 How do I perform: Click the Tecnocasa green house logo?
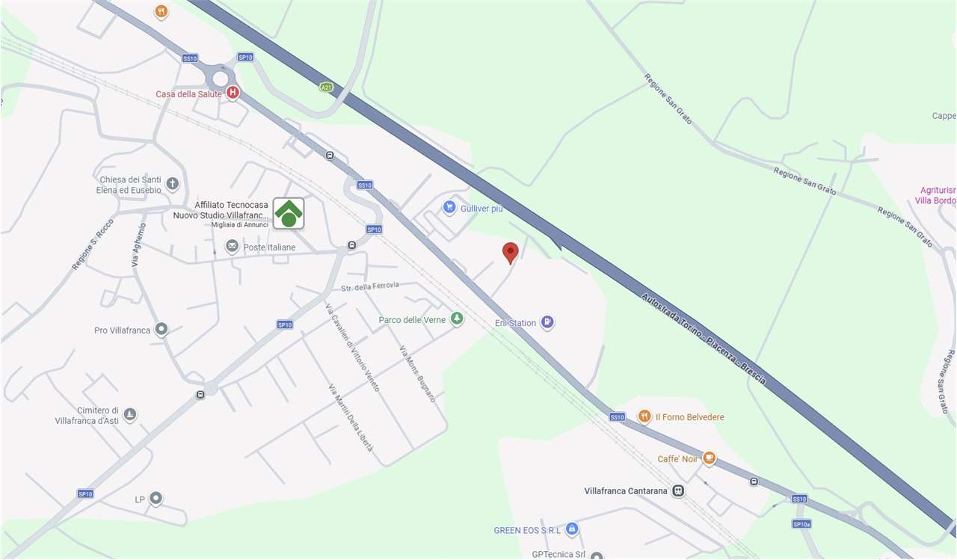[289, 214]
